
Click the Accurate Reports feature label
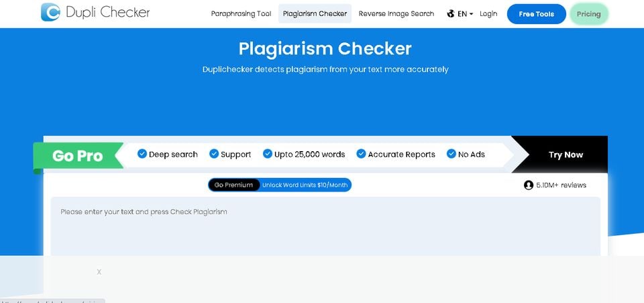[x=402, y=155]
